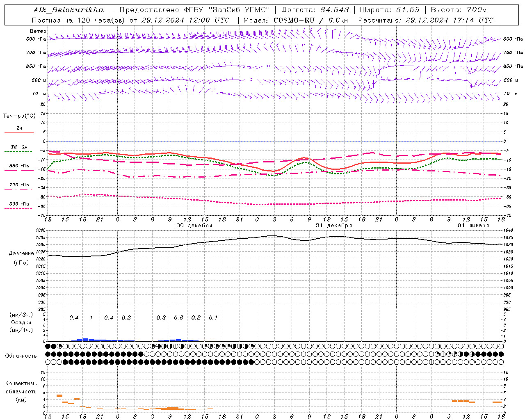Click the Alk_Belokurikha station title
525x420 pixels.
[68, 10]
